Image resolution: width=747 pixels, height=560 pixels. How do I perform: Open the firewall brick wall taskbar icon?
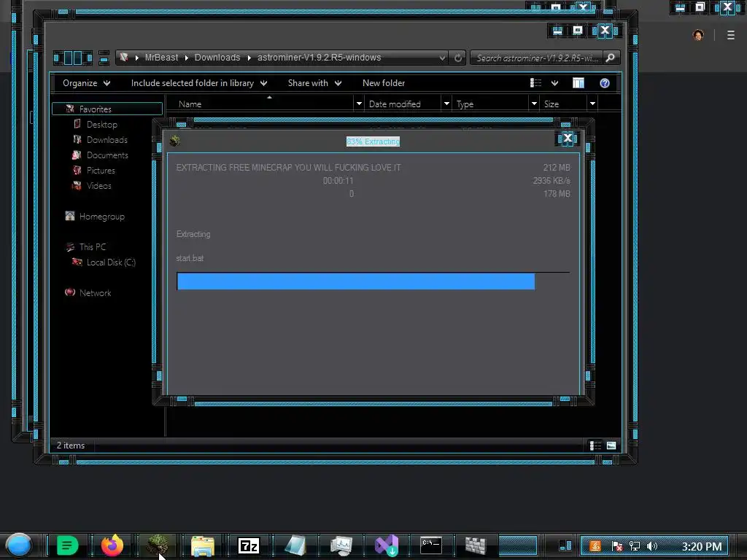coord(476,545)
